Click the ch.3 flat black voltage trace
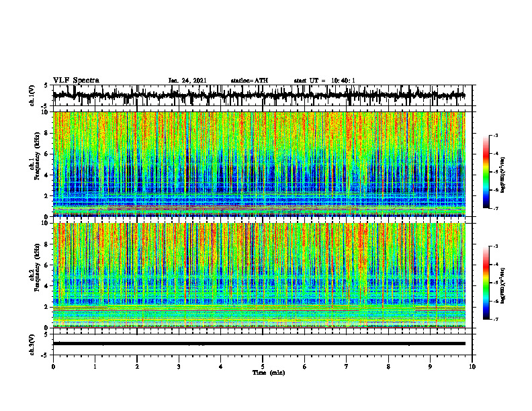 coord(259,344)
